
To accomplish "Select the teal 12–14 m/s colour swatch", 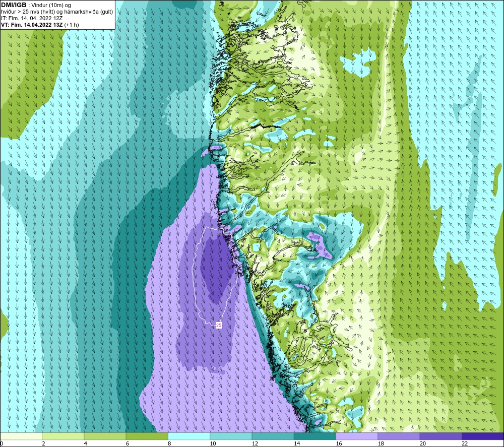I will [x=273, y=436].
